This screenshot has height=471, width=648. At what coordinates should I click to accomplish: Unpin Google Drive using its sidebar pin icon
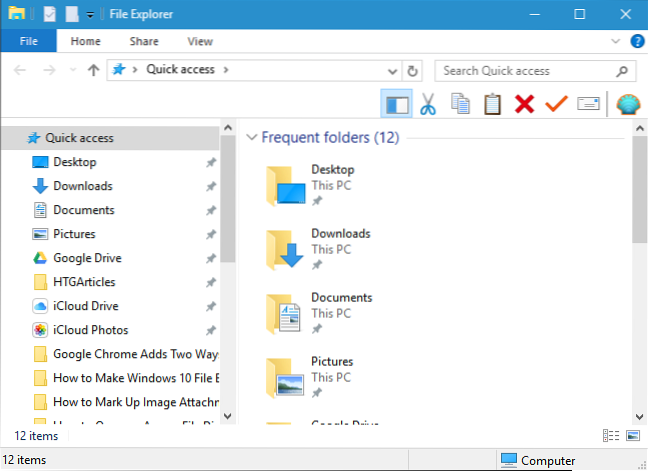tap(211, 258)
